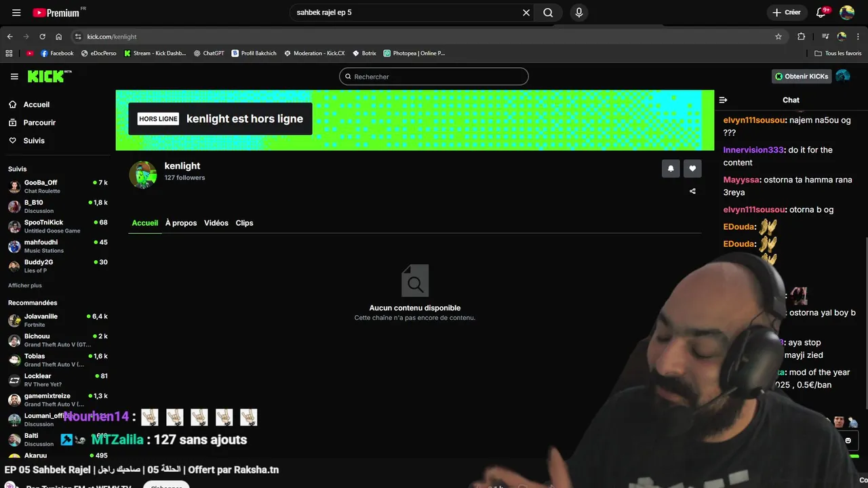Toggle kenlight notifications bell
Screen dimensions: 868x488
(x=671, y=169)
